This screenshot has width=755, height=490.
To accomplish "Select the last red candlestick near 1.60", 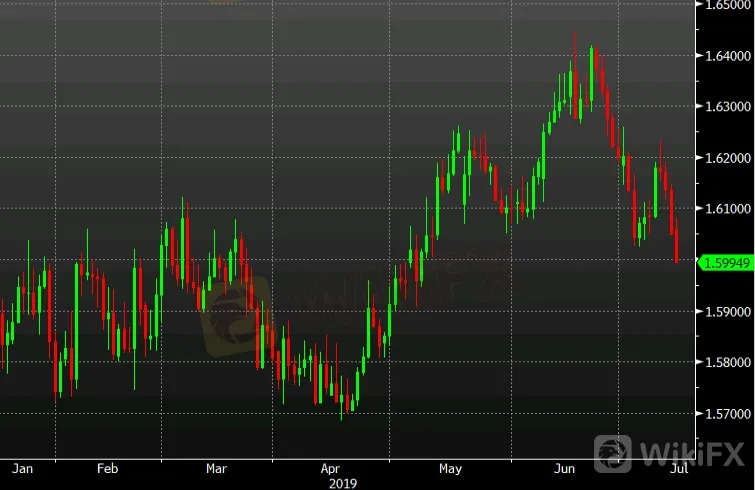I will pos(677,241).
